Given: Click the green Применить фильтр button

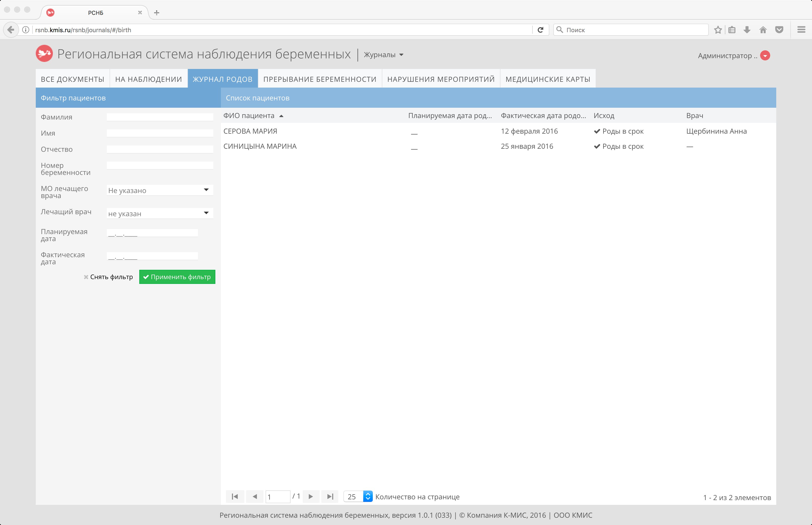Looking at the screenshot, I should pos(177,277).
